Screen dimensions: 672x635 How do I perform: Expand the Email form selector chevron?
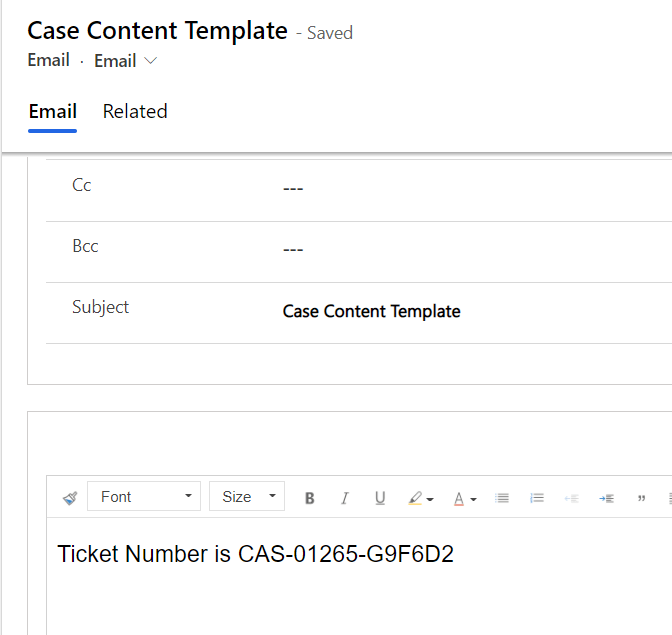pos(151,61)
